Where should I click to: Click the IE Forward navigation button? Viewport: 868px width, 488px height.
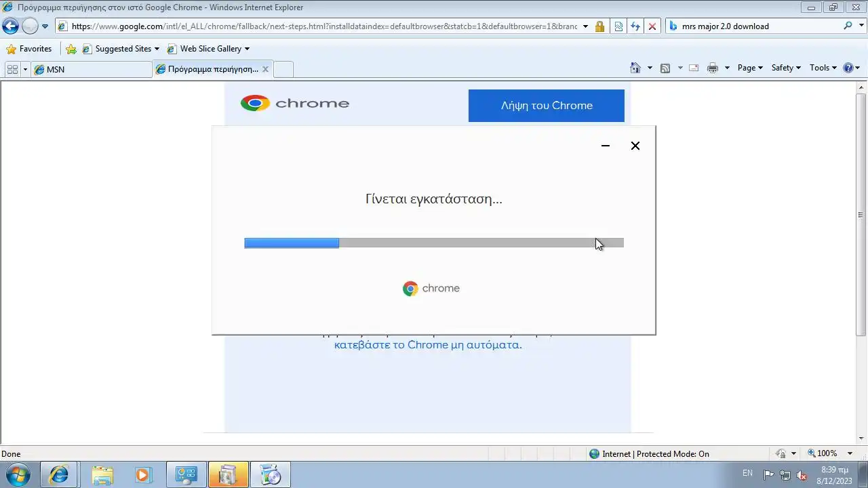(x=30, y=26)
